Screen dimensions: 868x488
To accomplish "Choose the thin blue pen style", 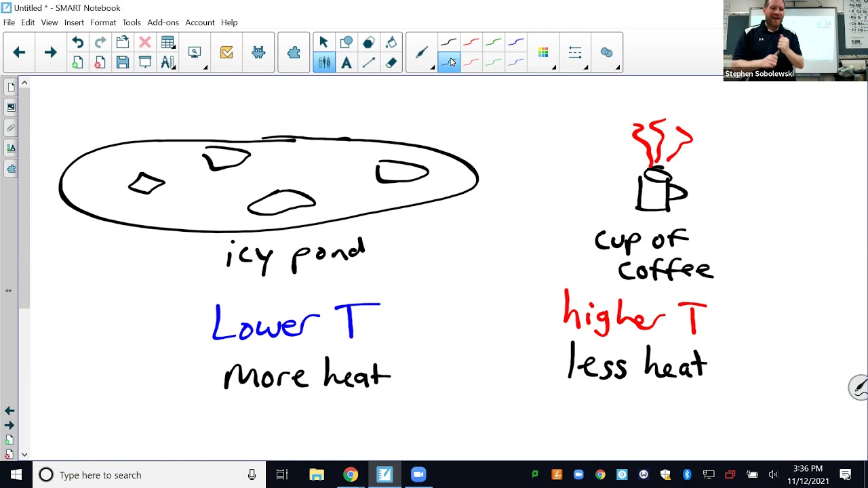I will coord(515,62).
